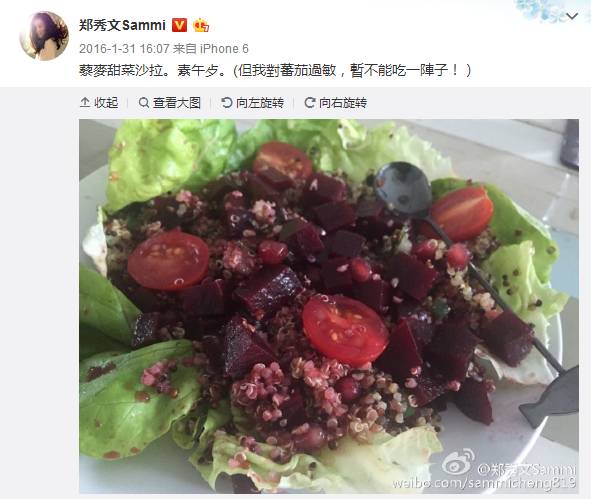591x499 pixels.
Task: Rotate image left with 向左旋转
Action: pos(253,103)
